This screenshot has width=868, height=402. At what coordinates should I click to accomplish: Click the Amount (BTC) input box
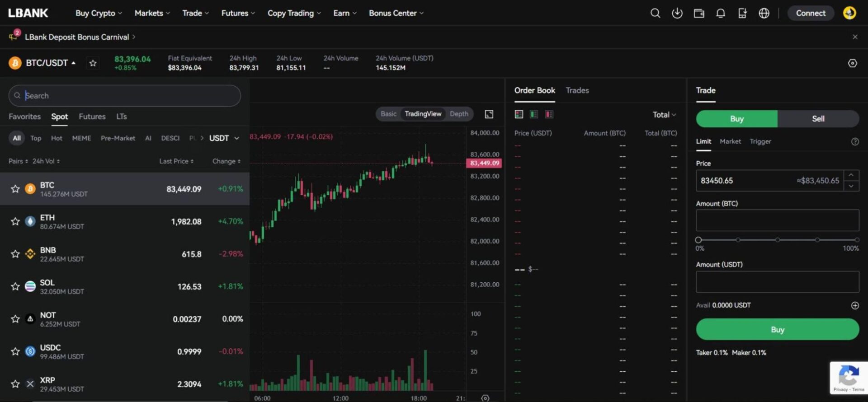click(778, 220)
